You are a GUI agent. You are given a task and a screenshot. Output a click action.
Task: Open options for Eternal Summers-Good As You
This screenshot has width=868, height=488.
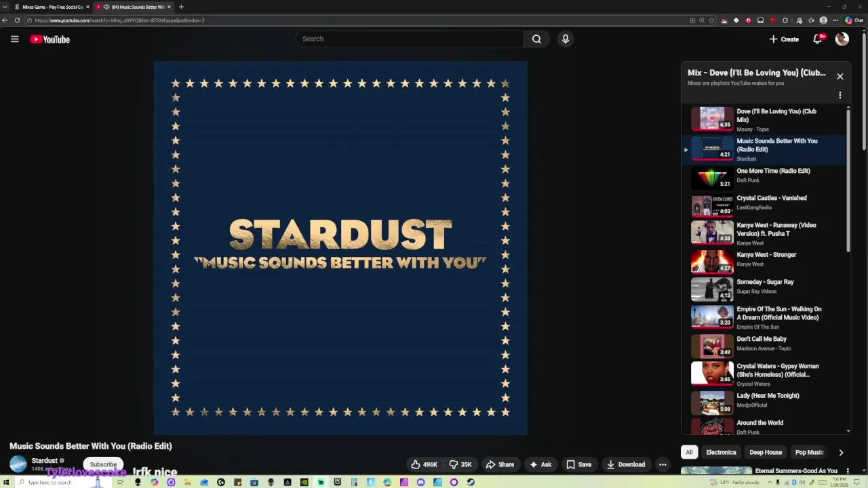click(847, 470)
